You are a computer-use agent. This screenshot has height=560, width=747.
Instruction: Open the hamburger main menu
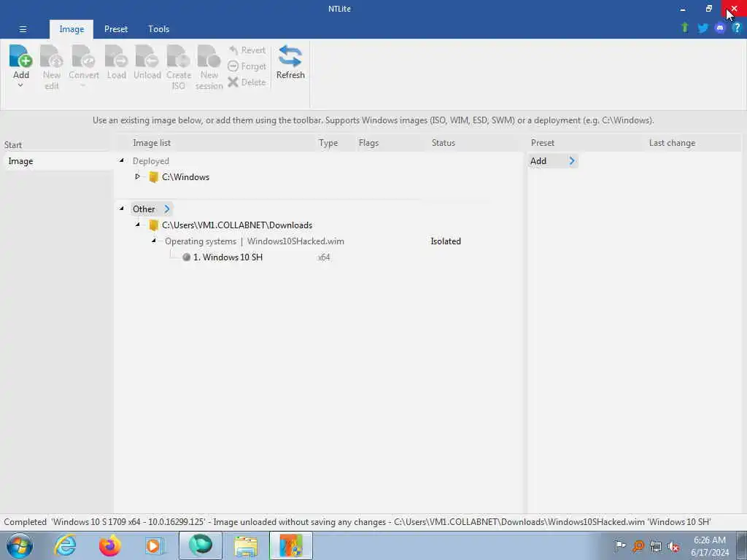(x=23, y=29)
